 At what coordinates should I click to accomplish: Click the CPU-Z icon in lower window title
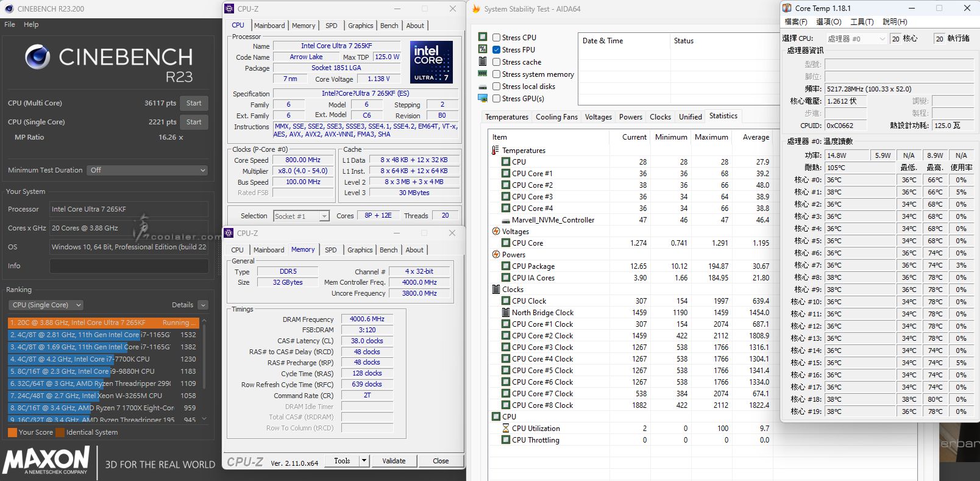(229, 233)
